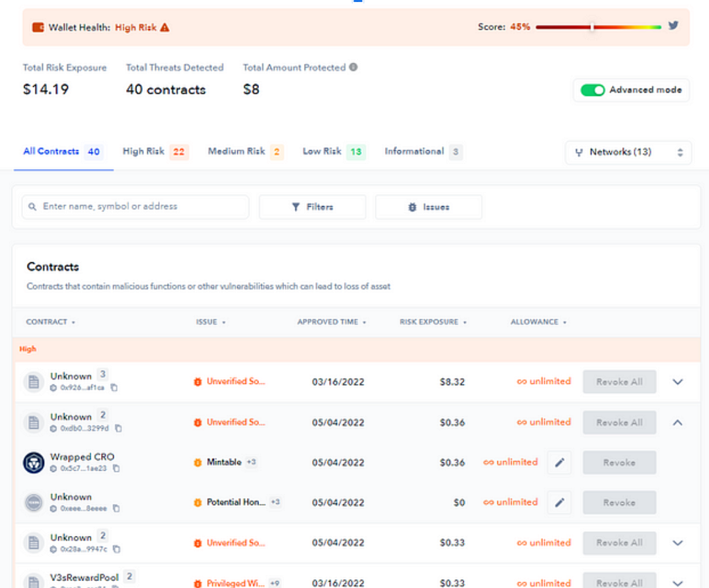Collapse the Unknown 0xdb0...3299d contract row

click(677, 422)
